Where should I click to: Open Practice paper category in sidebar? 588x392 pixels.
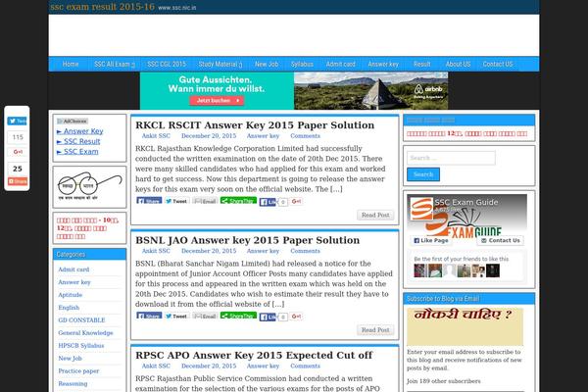78,371
